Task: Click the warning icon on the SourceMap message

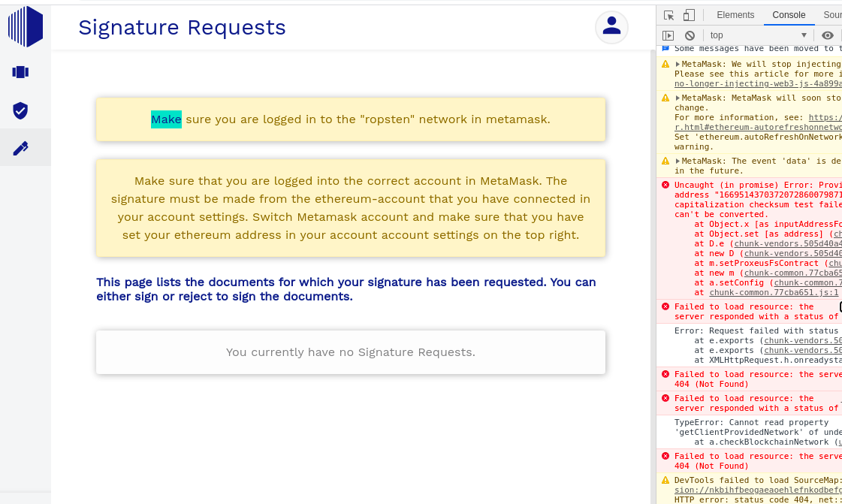Action: (665, 481)
